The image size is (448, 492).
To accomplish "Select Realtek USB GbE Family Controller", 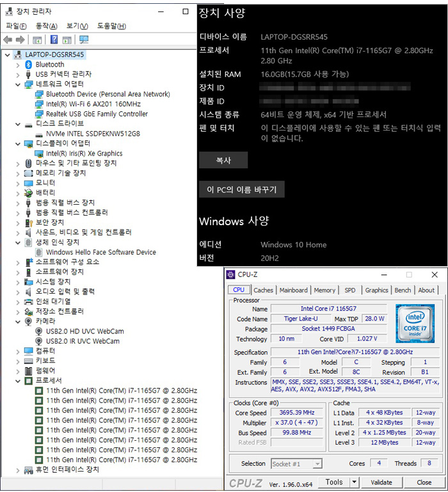I will 97,114.
